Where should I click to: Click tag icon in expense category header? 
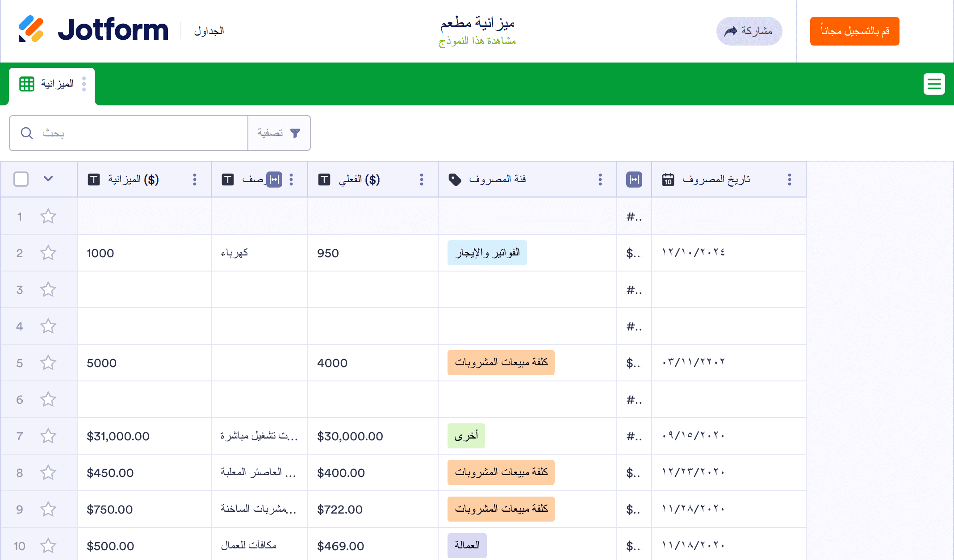pos(455,180)
